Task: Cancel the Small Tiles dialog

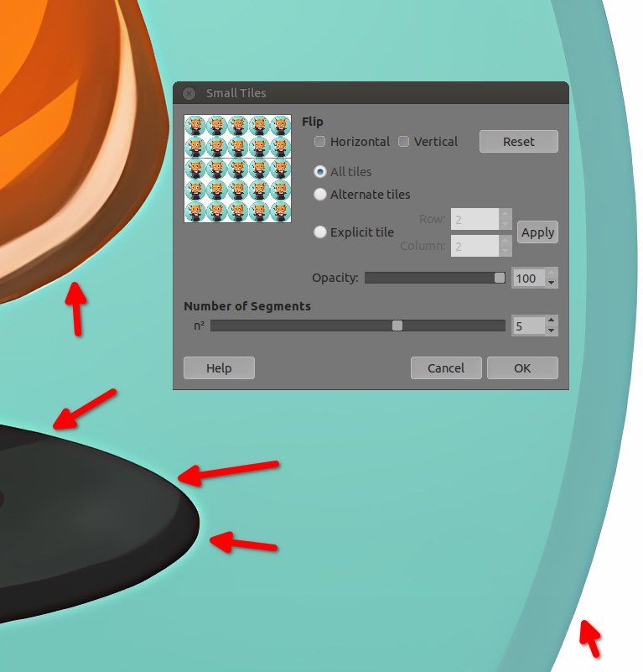Action: point(446,367)
